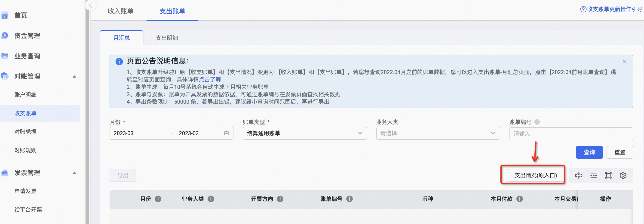
Task: Click the 查询 button
Action: [x=589, y=152]
